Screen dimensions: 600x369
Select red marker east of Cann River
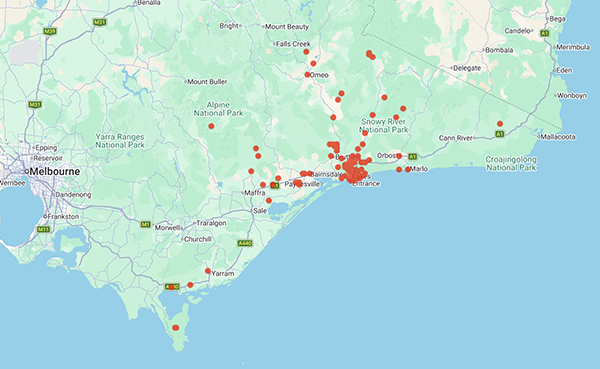coord(500,124)
